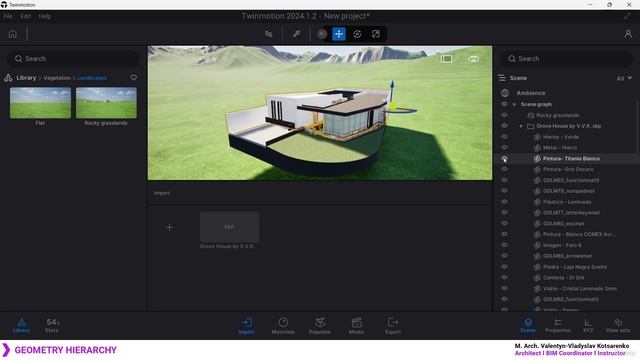Select the Move (translate) gizmo tool
This screenshot has width=640, height=360.
coord(339,34)
